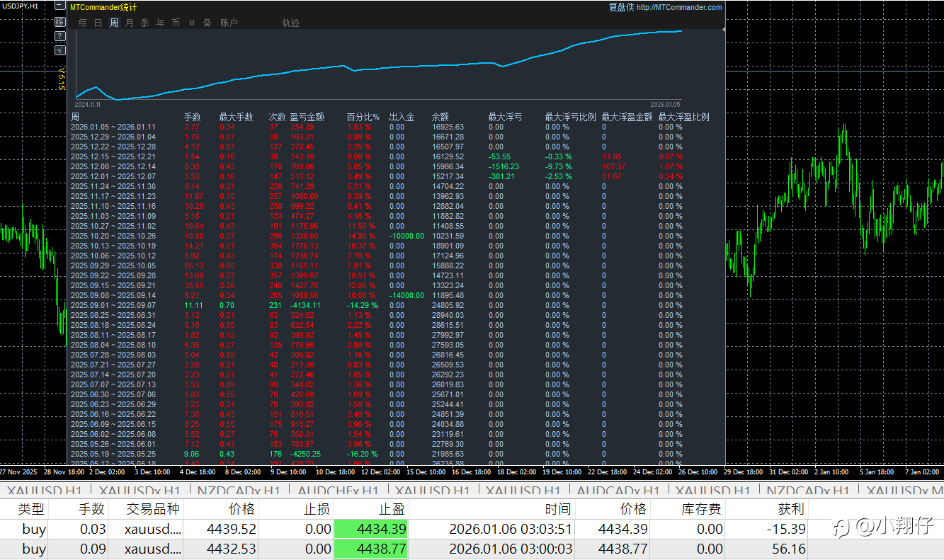Switch to the AUDCADx H1 chart tab

point(618,491)
